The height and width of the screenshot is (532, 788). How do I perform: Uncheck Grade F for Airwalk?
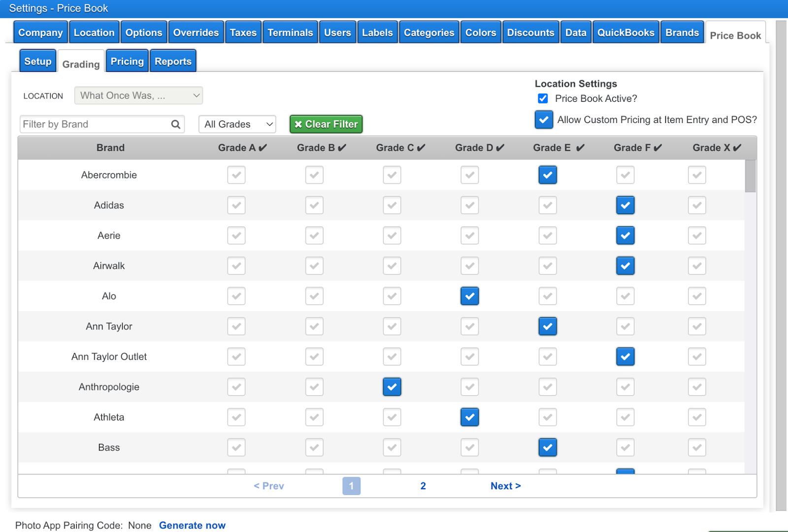pos(625,266)
